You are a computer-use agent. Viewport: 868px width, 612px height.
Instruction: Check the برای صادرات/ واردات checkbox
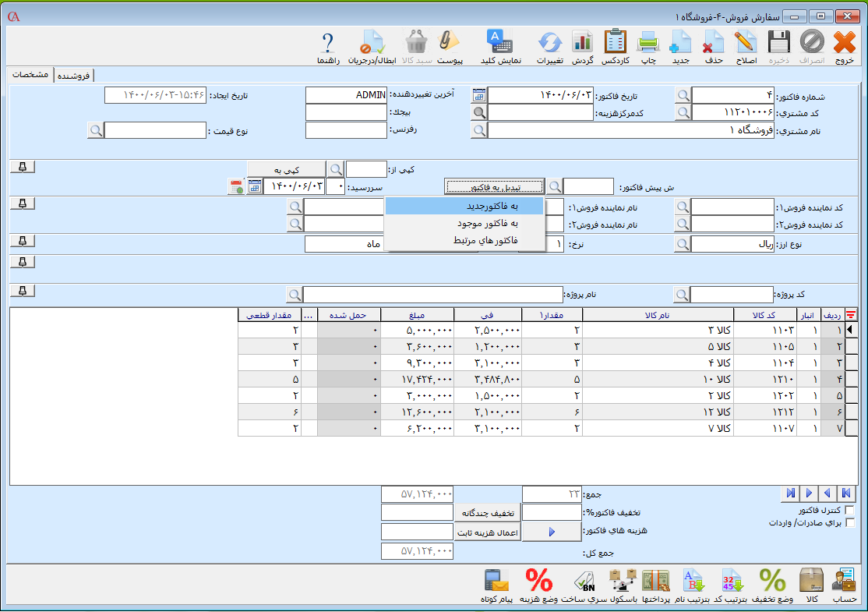(849, 523)
